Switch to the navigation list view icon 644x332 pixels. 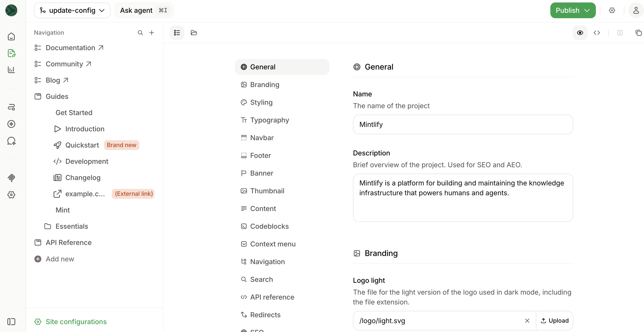[177, 33]
